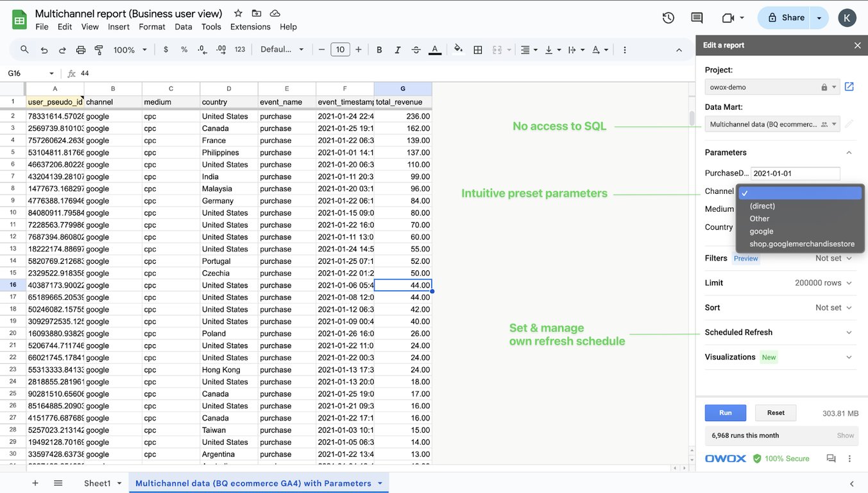The width and height of the screenshot is (868, 493).
Task: Click the Reset button
Action: [x=776, y=413]
